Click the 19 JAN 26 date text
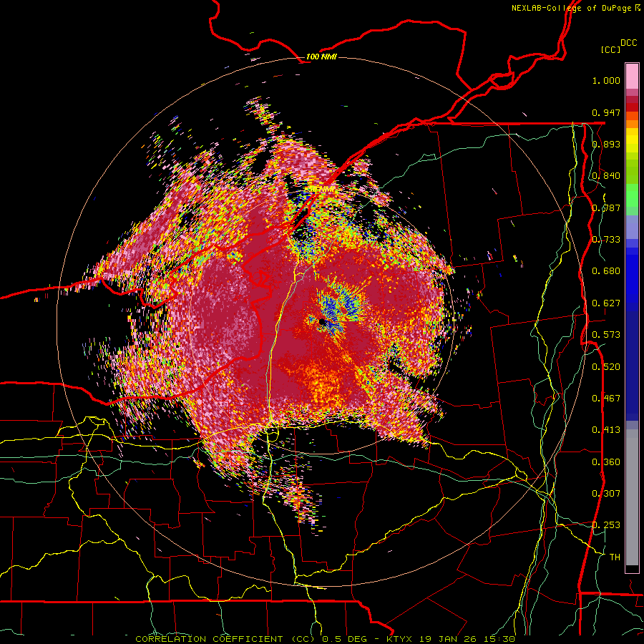This screenshot has width=644, height=644. click(448, 639)
